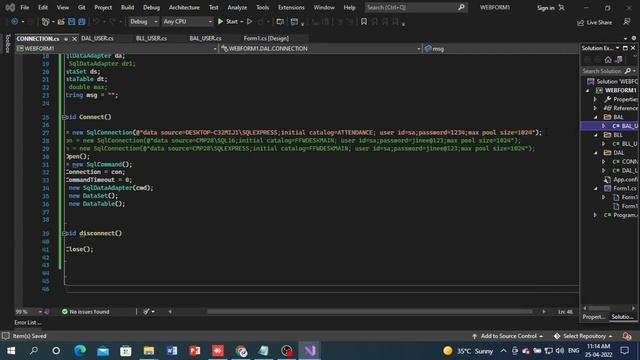The image size is (640, 360).
Task: Open the Architecture menu
Action: 184,7
